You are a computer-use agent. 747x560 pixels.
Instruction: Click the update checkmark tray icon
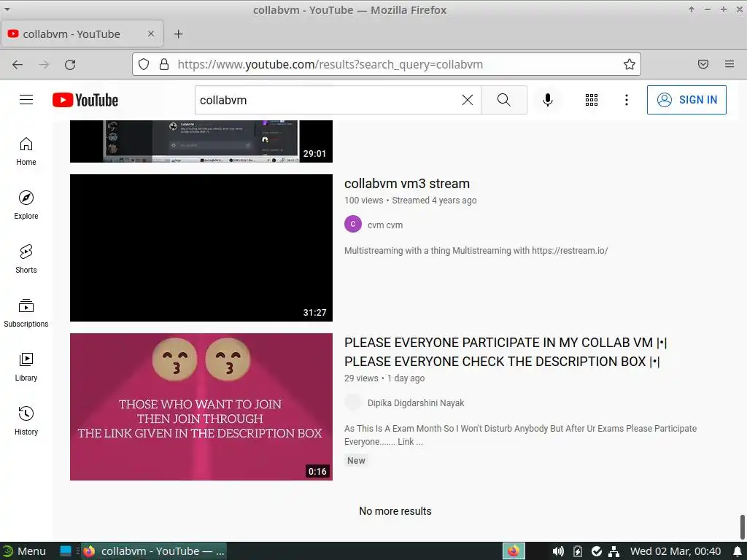point(596,551)
